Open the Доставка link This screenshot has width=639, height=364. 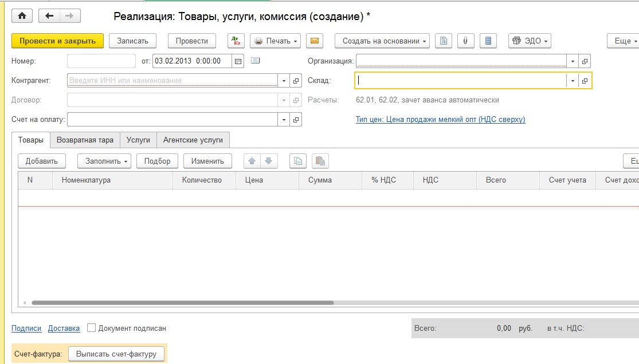click(64, 328)
